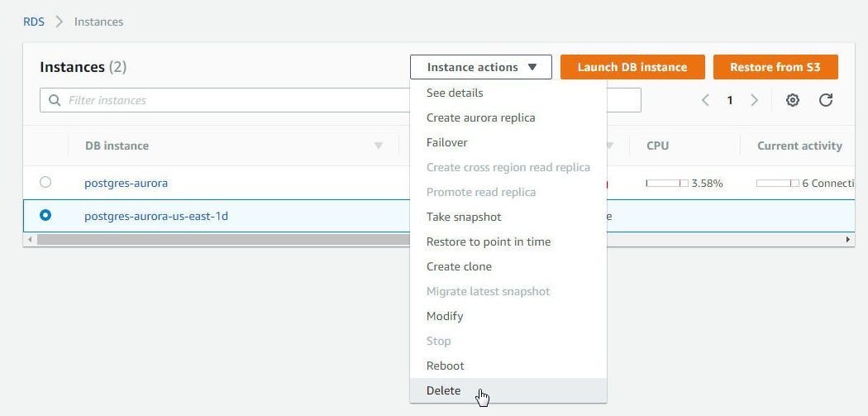Toggle the Instance actions dropdown

pyautogui.click(x=480, y=67)
